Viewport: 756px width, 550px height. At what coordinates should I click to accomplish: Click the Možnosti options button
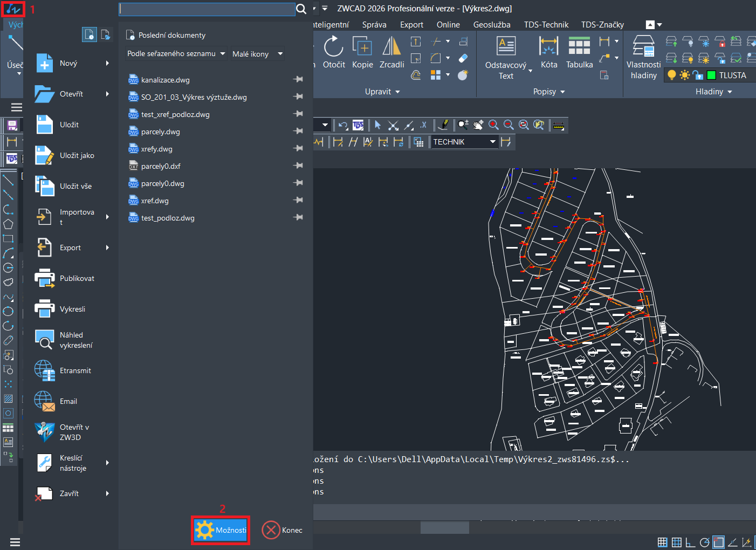tap(221, 530)
